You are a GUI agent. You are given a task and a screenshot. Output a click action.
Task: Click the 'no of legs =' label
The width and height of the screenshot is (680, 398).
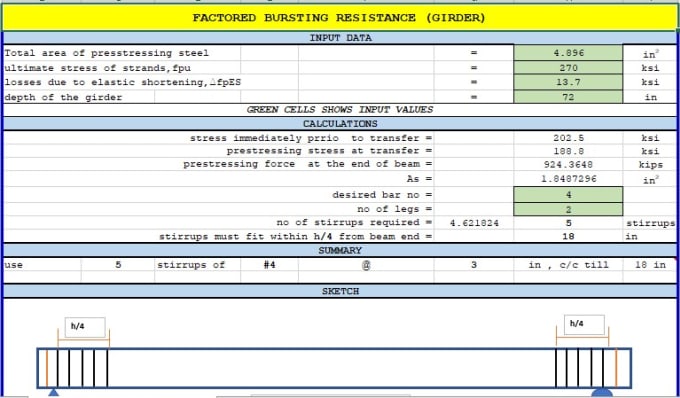tap(394, 209)
